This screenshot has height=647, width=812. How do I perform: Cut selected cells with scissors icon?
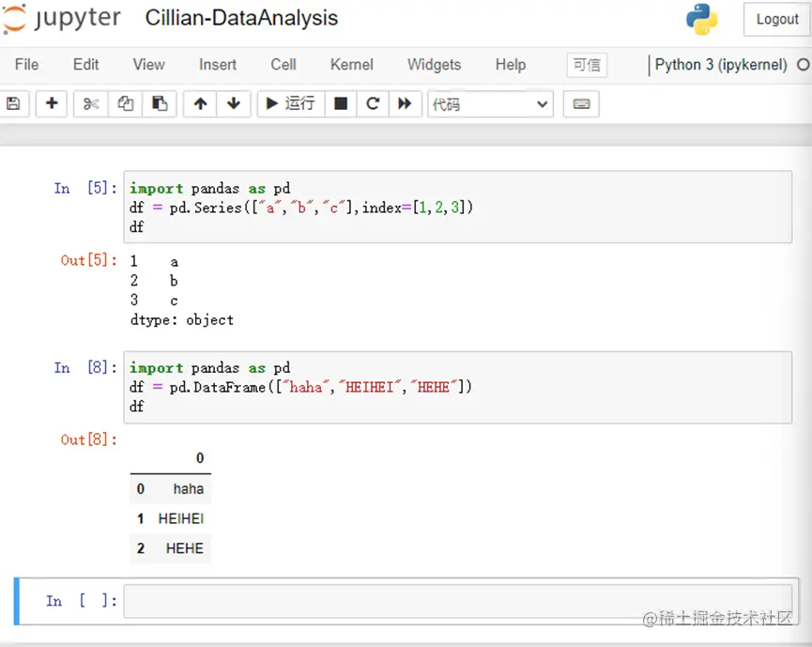[91, 103]
